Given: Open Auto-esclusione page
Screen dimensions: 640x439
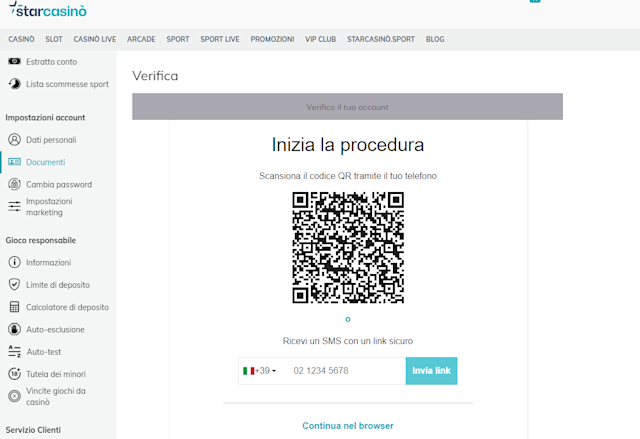Looking at the screenshot, I should click(56, 329).
